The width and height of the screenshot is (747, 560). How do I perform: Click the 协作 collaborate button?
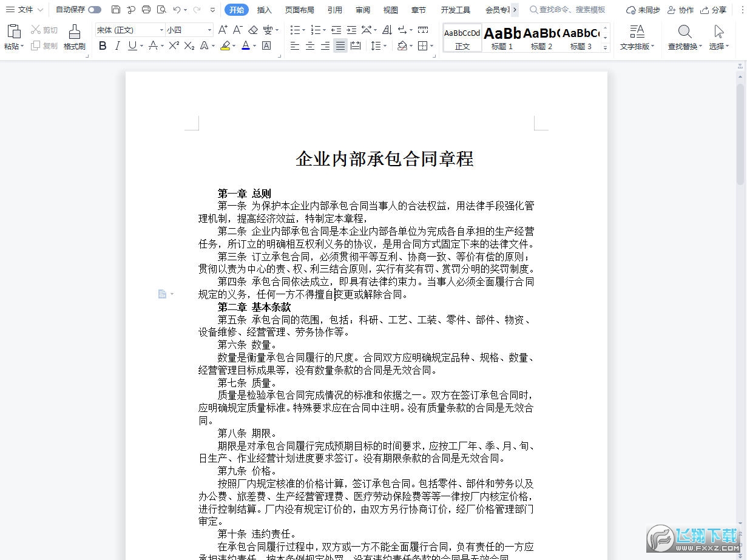(680, 10)
